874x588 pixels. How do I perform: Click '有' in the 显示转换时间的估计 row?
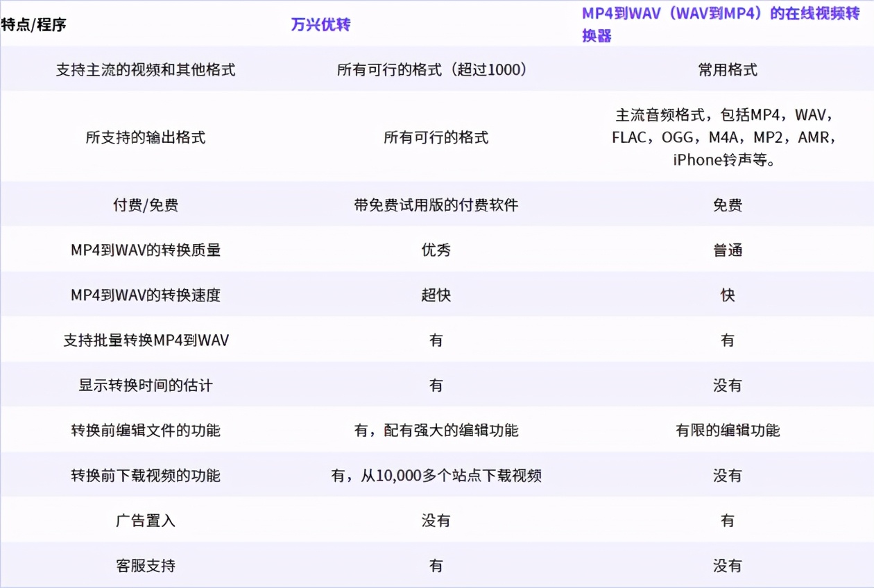pos(436,386)
